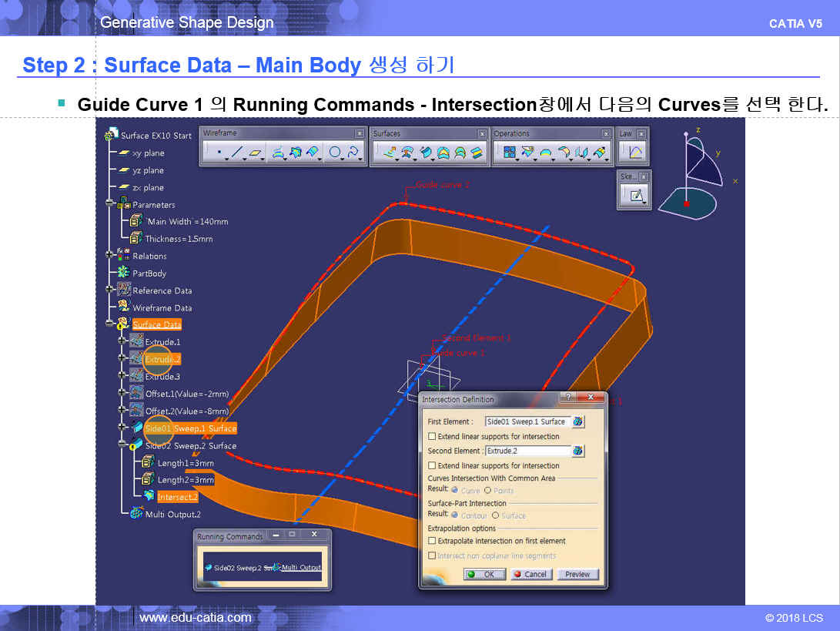
Task: Click the Extrude icon in Surfaces toolbar
Action: (x=391, y=153)
